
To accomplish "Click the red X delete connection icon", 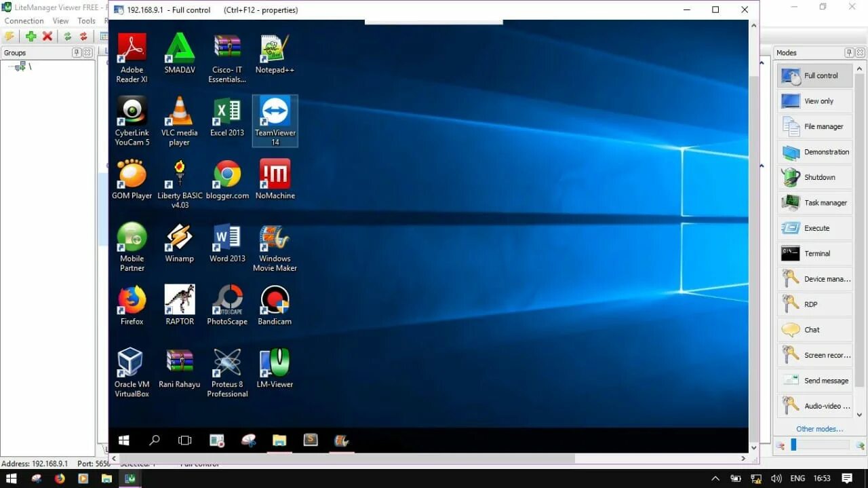I will coord(47,36).
